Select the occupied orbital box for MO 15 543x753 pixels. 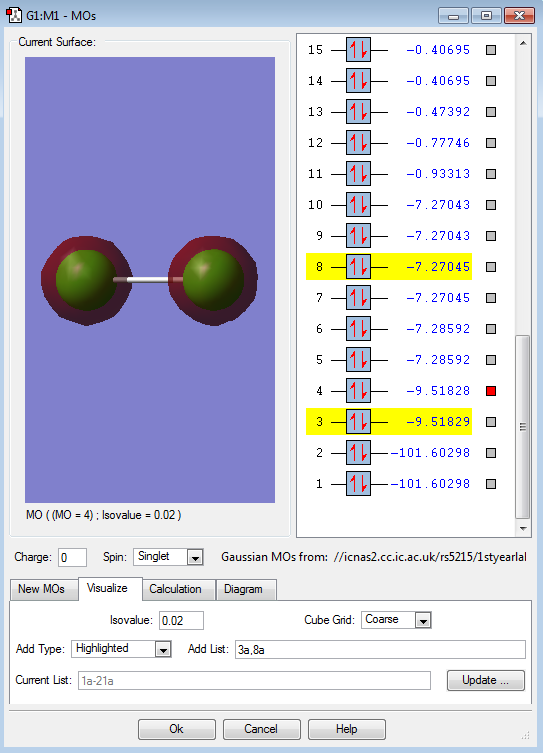tap(358, 50)
